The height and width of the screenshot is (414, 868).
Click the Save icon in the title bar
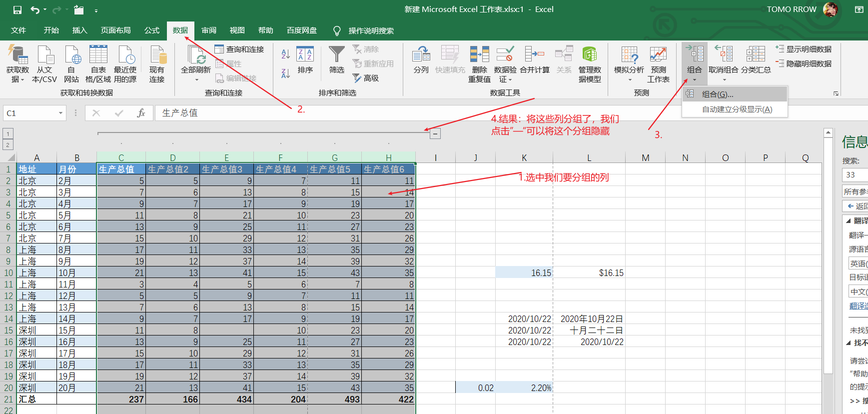17,9
